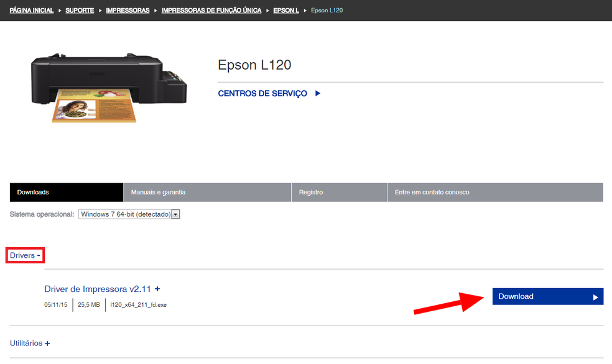This screenshot has height=364, width=612.
Task: Click the plus icon next to v2.11
Action: click(x=157, y=289)
